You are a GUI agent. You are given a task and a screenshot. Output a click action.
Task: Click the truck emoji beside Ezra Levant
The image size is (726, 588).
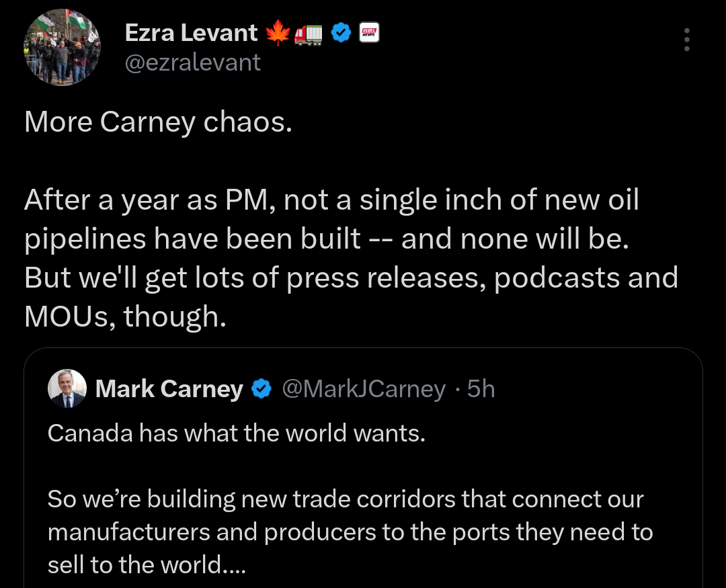309,32
